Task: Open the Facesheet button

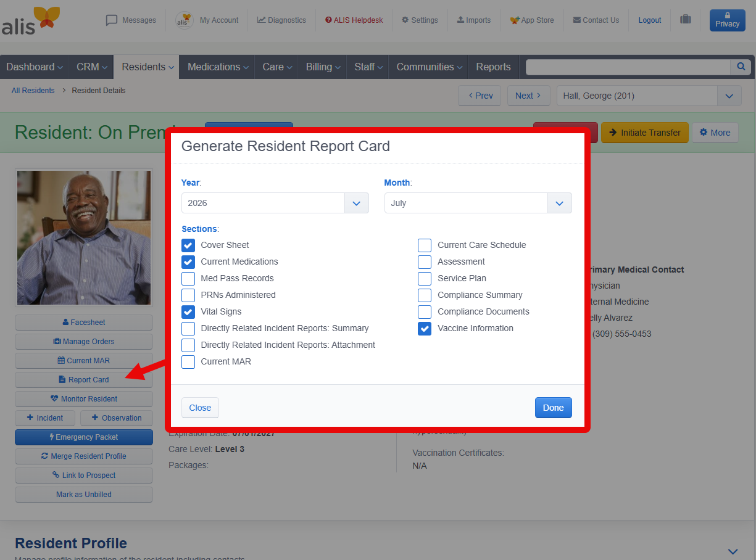Action: point(84,323)
